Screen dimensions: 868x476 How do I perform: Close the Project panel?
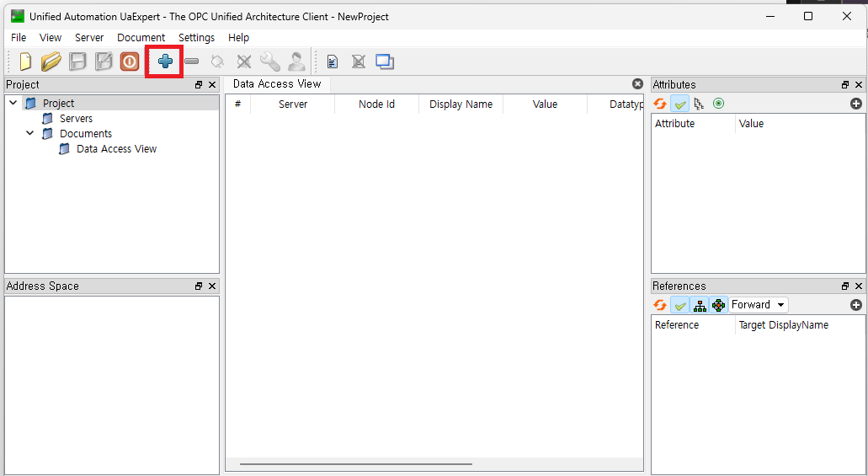212,85
